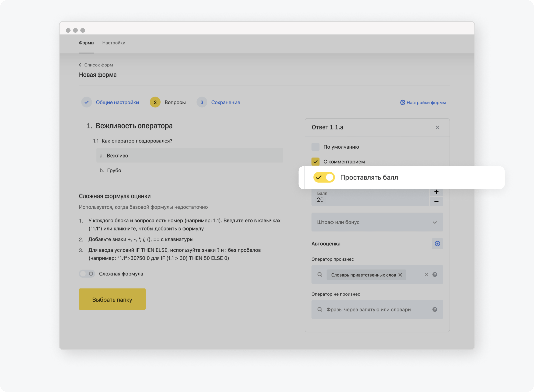Click the checkmark circle of step one
Image resolution: width=534 pixels, height=392 pixels.
87,102
